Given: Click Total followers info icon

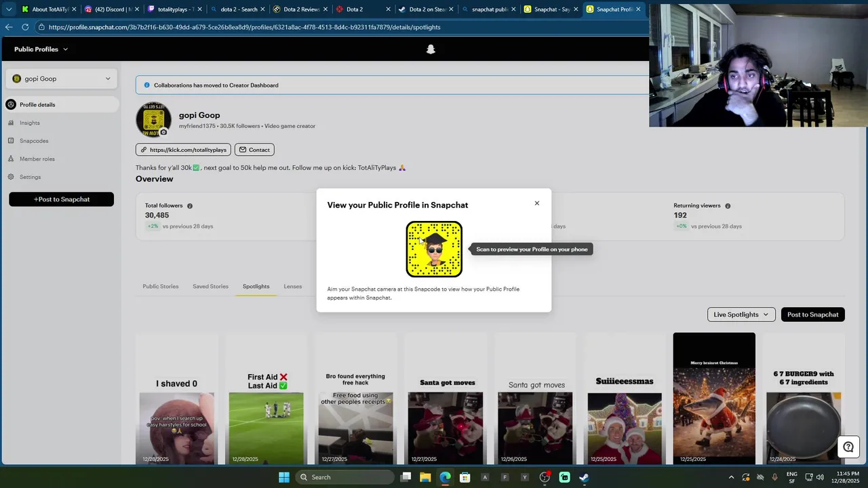Looking at the screenshot, I should point(190,206).
